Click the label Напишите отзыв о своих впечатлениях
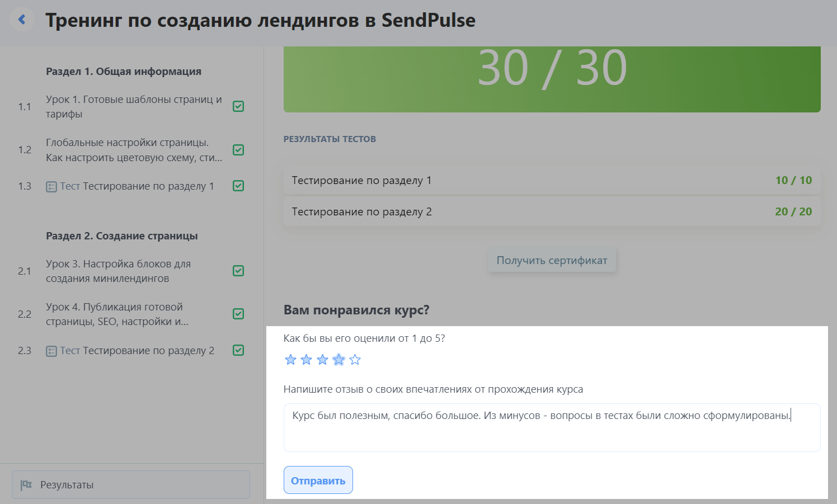 click(433, 389)
